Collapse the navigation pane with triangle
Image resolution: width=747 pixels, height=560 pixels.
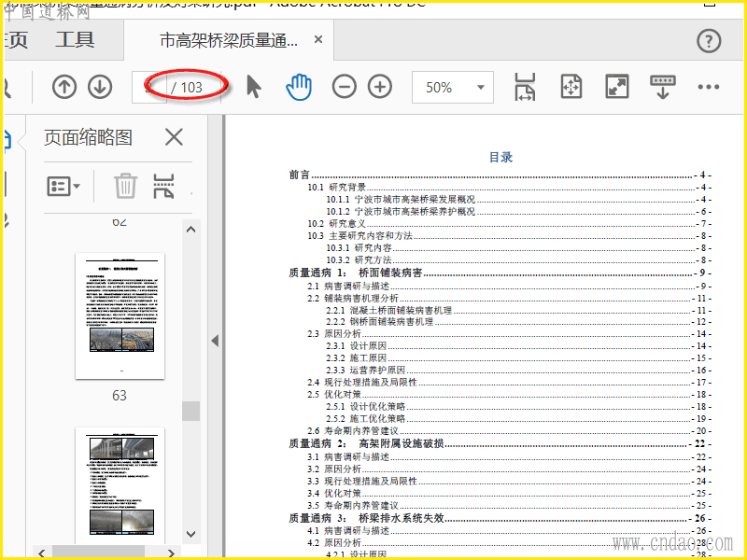pyautogui.click(x=215, y=341)
